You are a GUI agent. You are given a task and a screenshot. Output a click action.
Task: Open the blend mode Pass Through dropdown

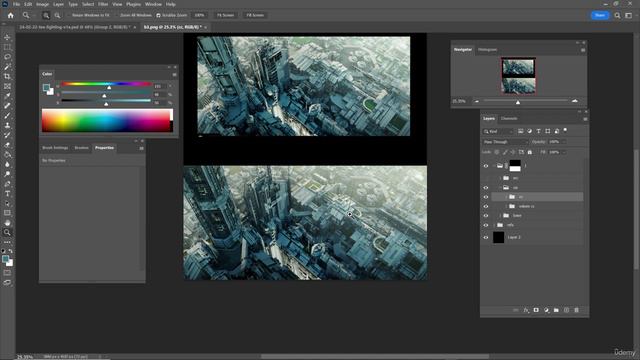[505, 142]
